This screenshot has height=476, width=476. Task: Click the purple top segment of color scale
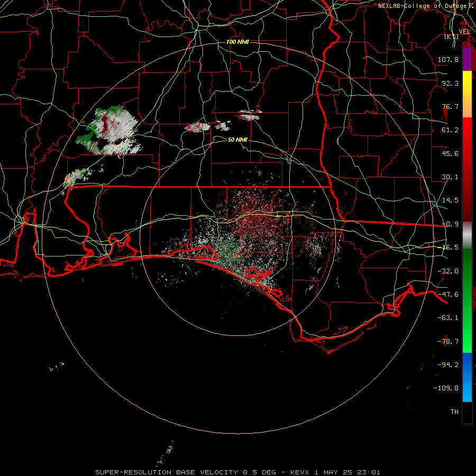tap(467, 59)
